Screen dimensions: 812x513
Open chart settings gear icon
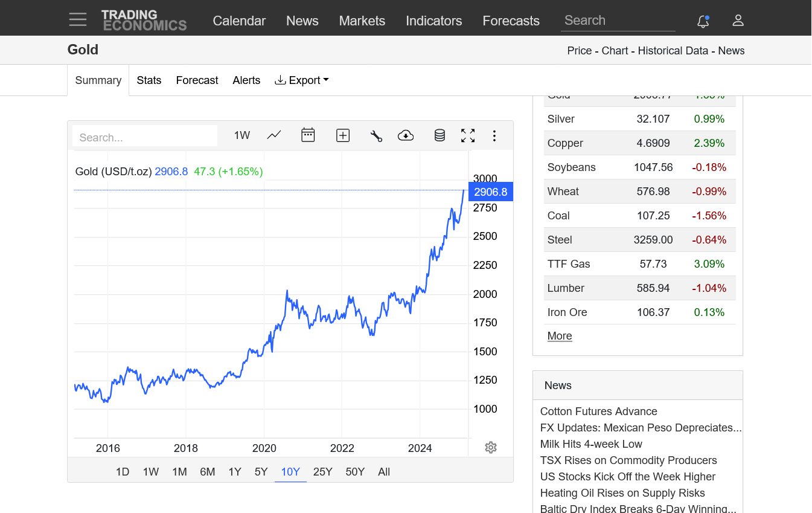(491, 448)
